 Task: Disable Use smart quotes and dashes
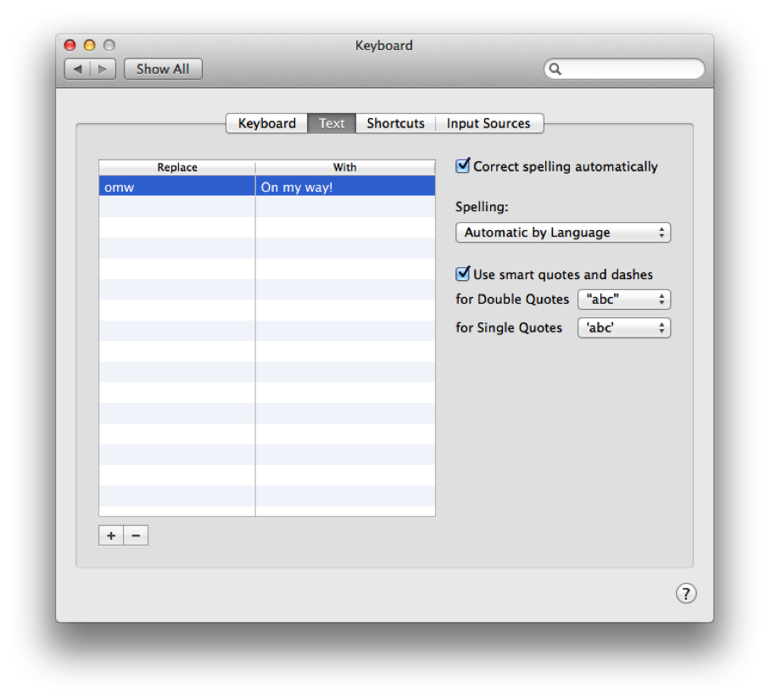pyautogui.click(x=462, y=274)
